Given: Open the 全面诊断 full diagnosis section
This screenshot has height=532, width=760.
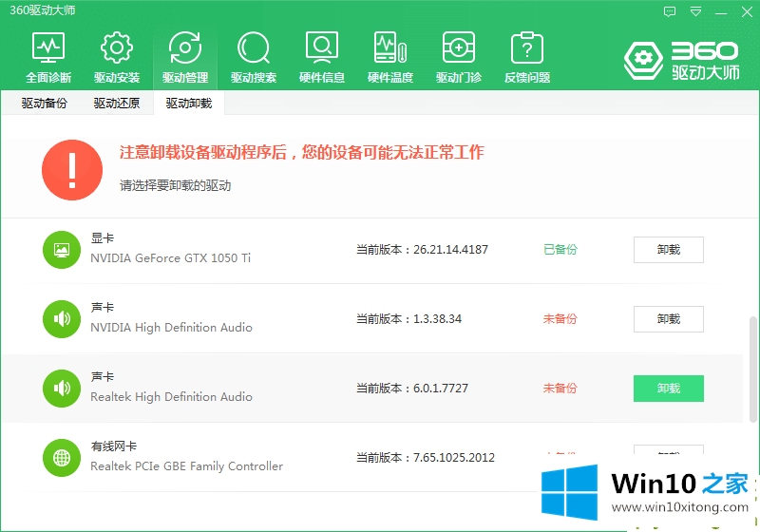Looking at the screenshot, I should (x=47, y=57).
